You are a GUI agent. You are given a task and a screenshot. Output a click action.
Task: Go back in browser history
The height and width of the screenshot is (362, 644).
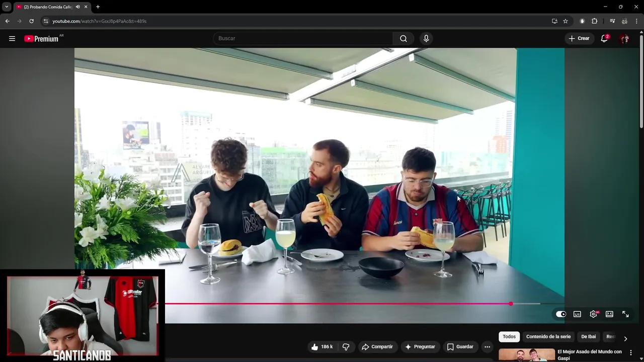[x=7, y=21]
